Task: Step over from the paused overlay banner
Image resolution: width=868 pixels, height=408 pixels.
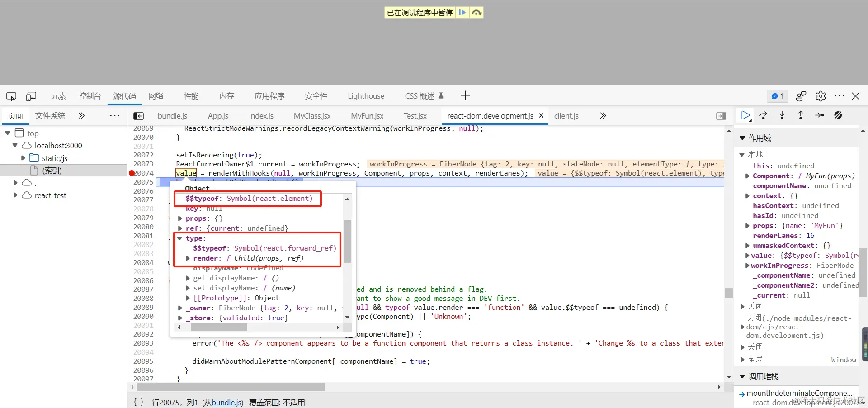Action: [x=476, y=13]
